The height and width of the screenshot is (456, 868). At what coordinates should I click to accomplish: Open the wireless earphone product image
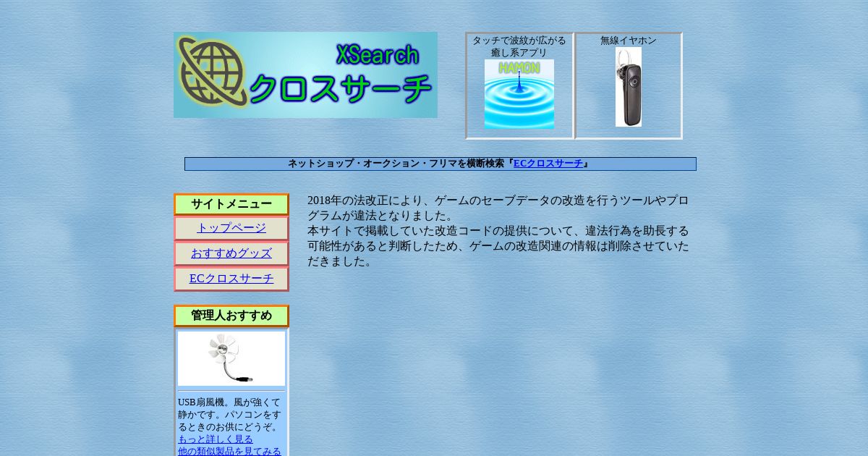click(x=629, y=87)
